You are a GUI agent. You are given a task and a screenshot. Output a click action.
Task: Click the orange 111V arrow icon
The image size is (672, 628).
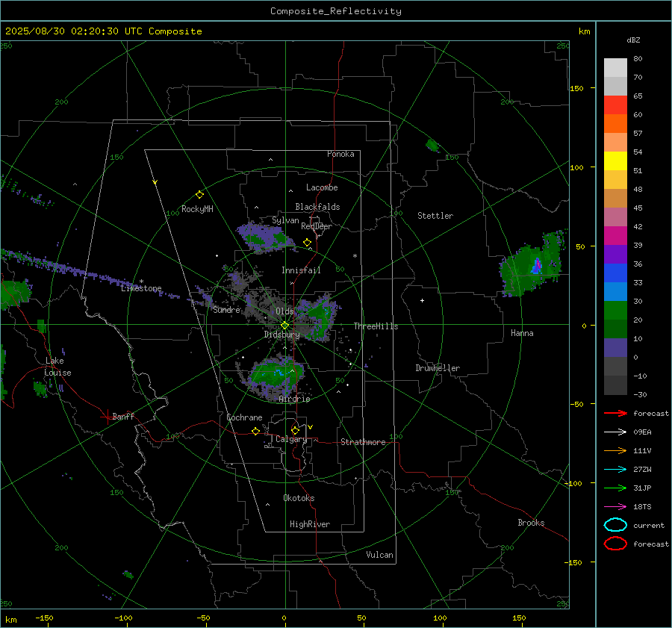coord(615,450)
